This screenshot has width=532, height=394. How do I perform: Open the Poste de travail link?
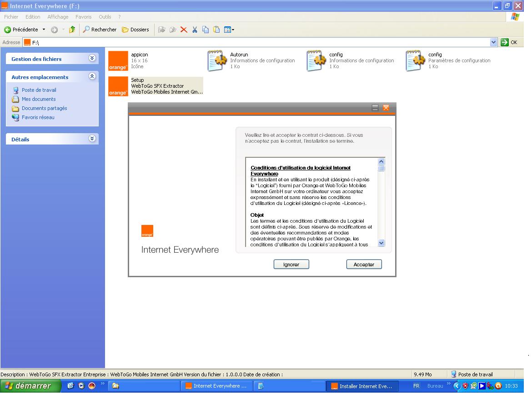[39, 90]
